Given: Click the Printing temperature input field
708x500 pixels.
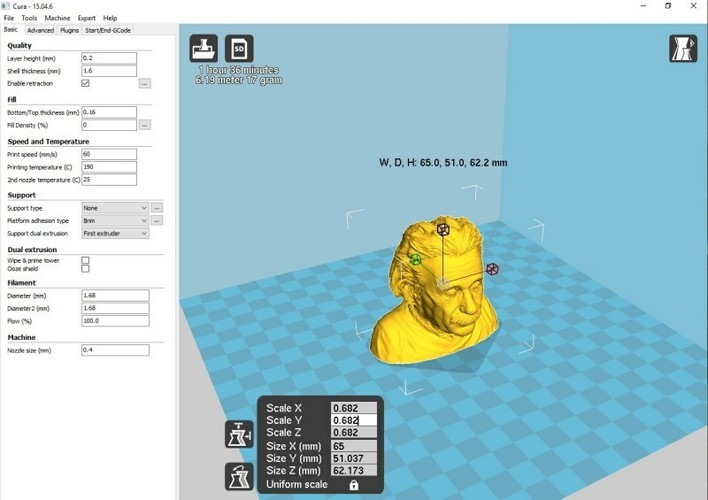Looking at the screenshot, I should [109, 167].
